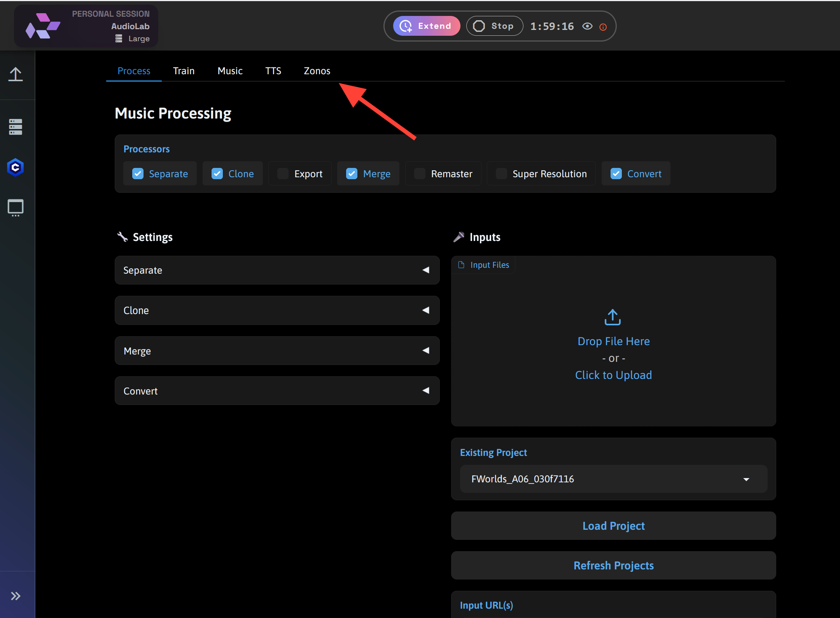Expand the Separate settings accordion

pyautogui.click(x=277, y=270)
